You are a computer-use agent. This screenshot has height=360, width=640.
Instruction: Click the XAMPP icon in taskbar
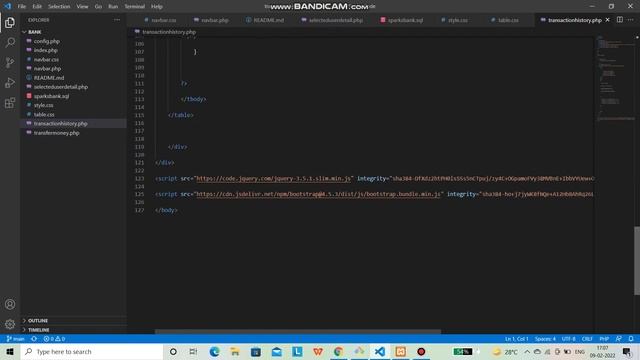400,351
